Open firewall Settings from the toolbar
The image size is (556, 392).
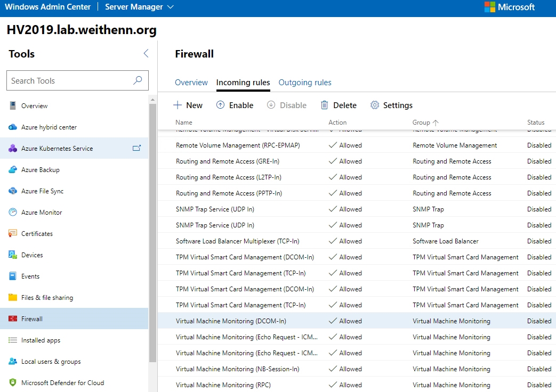(391, 105)
